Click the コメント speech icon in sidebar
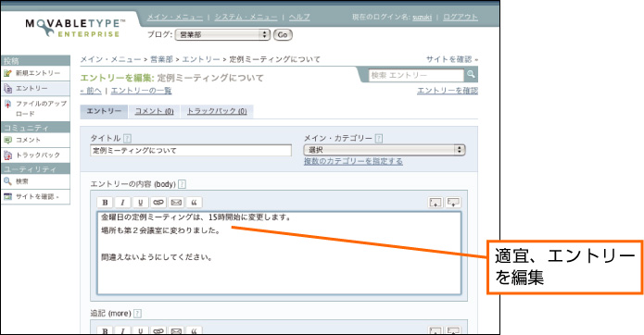The image size is (644, 335). click(x=7, y=141)
